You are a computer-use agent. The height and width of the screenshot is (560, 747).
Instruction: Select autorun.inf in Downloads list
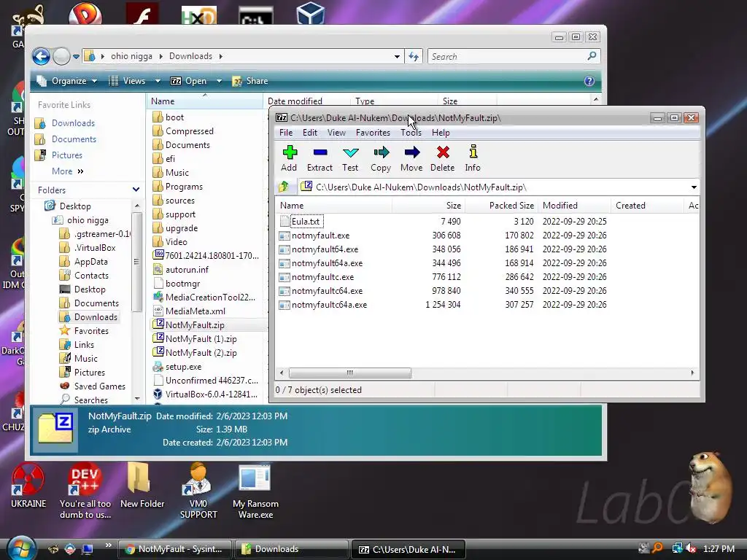(187, 270)
